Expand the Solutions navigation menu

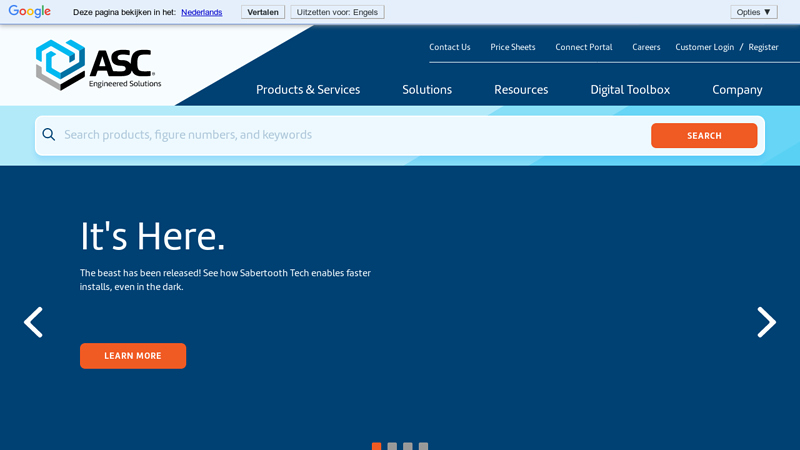(427, 90)
